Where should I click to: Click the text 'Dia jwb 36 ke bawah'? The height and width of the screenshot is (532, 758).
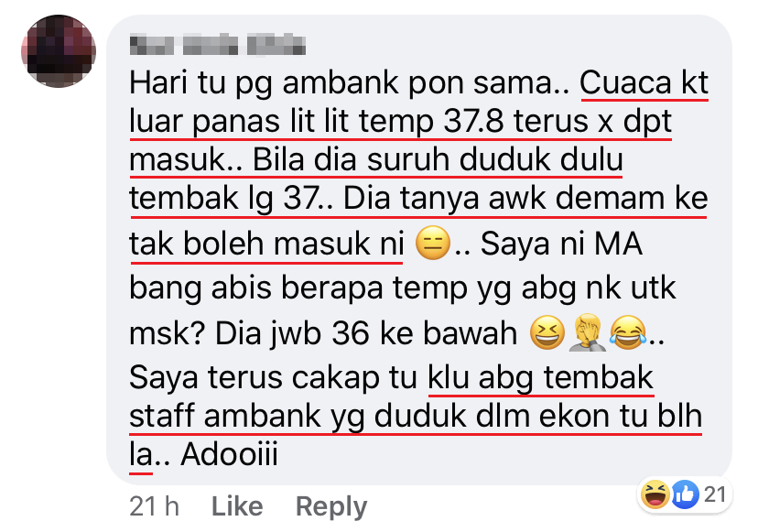coord(366,333)
